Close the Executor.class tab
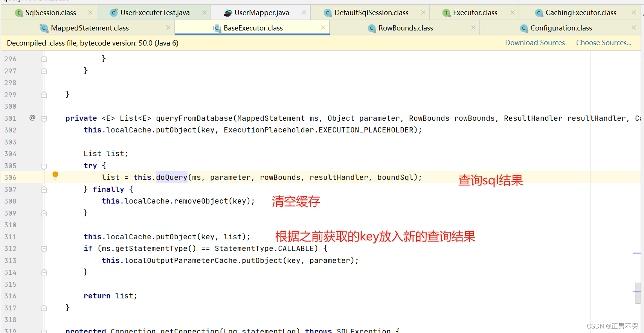 [x=513, y=12]
